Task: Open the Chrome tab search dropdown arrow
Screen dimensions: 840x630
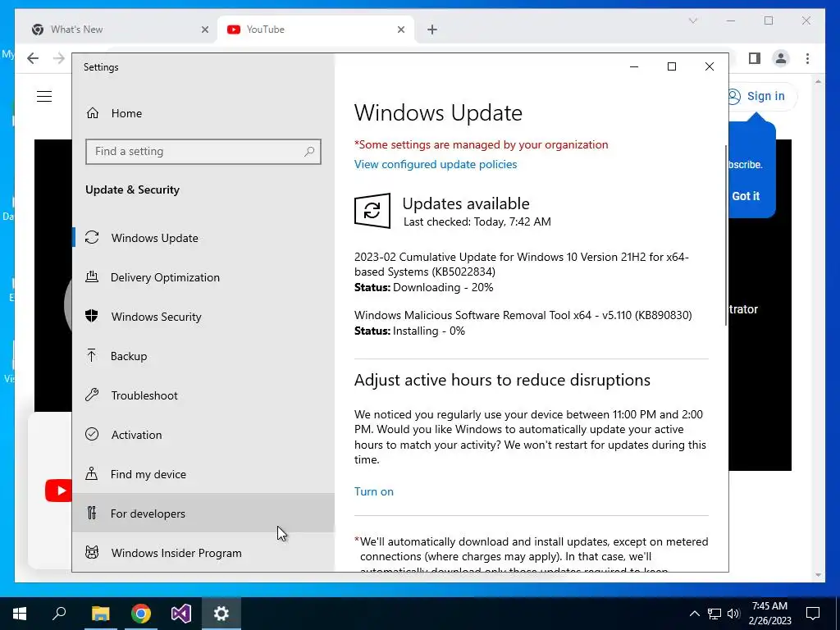Action: pos(693,21)
